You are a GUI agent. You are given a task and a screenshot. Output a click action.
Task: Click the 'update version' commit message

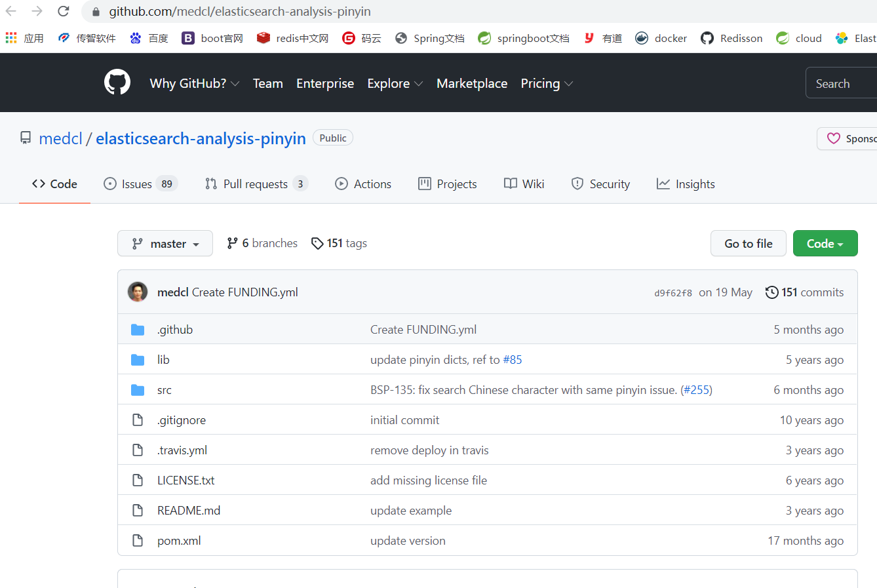(x=408, y=540)
